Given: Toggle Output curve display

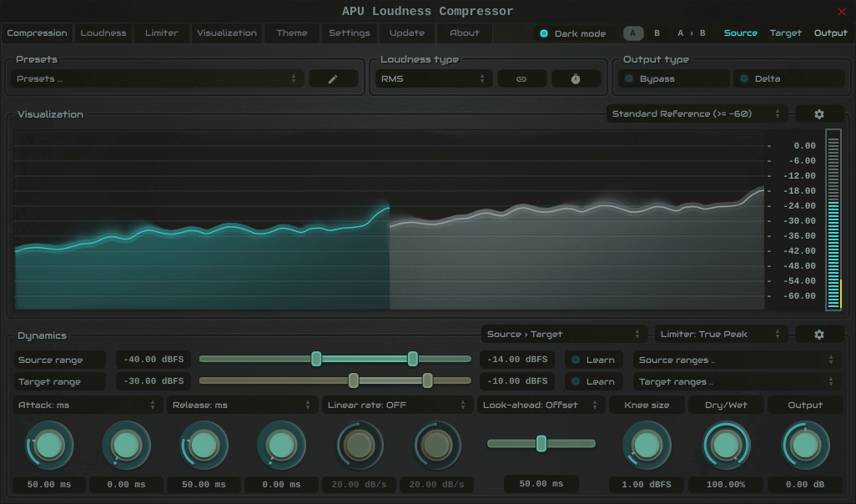Looking at the screenshot, I should tap(830, 33).
